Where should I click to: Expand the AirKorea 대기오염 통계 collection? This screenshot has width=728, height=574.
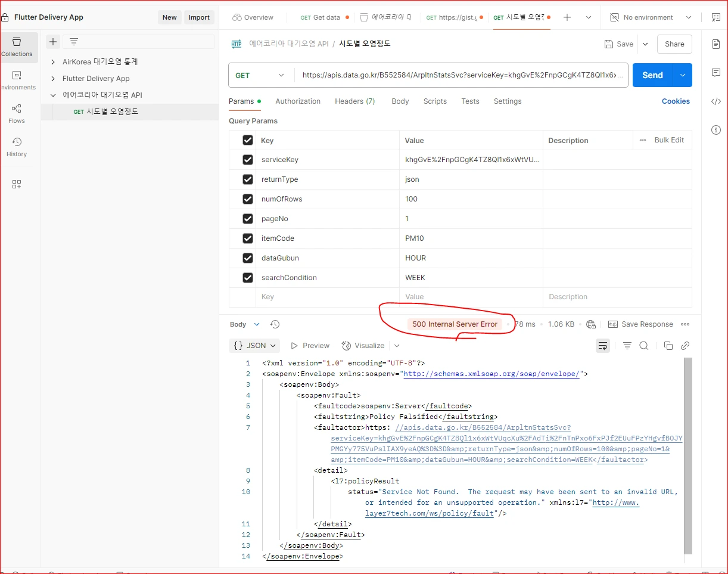pos(53,62)
